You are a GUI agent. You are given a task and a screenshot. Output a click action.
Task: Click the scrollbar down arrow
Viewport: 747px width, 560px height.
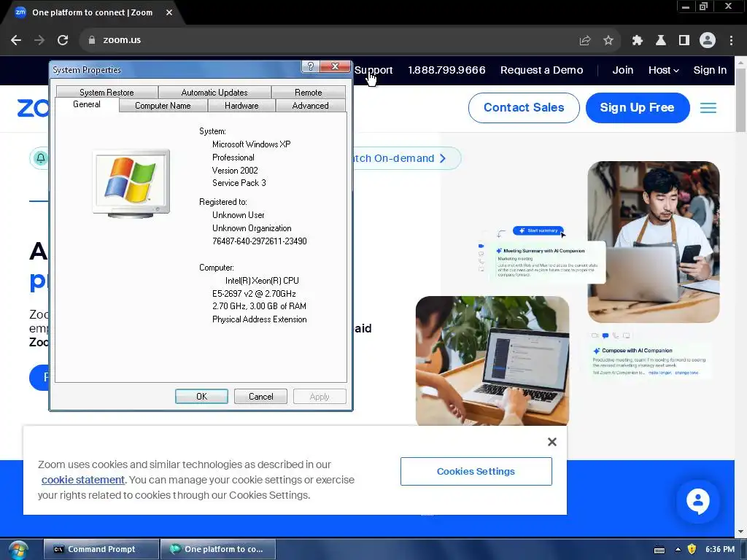(740, 532)
